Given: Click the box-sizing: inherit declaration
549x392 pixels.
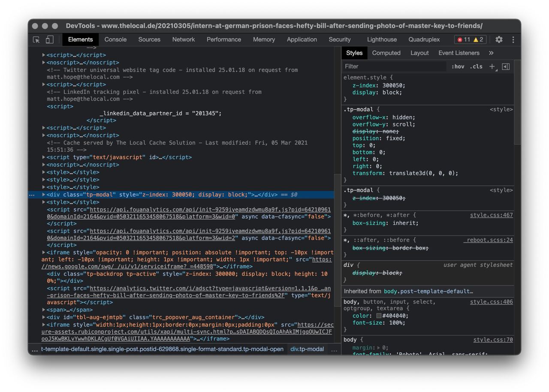Looking at the screenshot, I should (385, 223).
